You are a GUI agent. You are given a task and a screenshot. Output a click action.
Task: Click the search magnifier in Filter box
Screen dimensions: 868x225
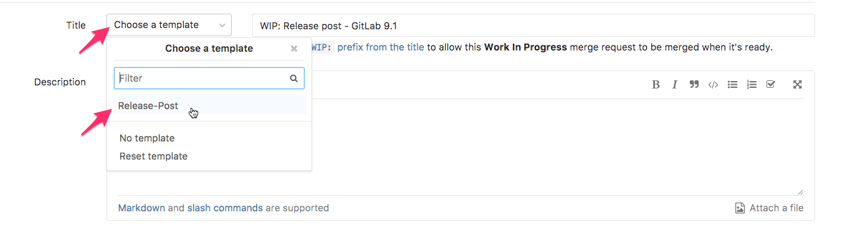(x=293, y=79)
